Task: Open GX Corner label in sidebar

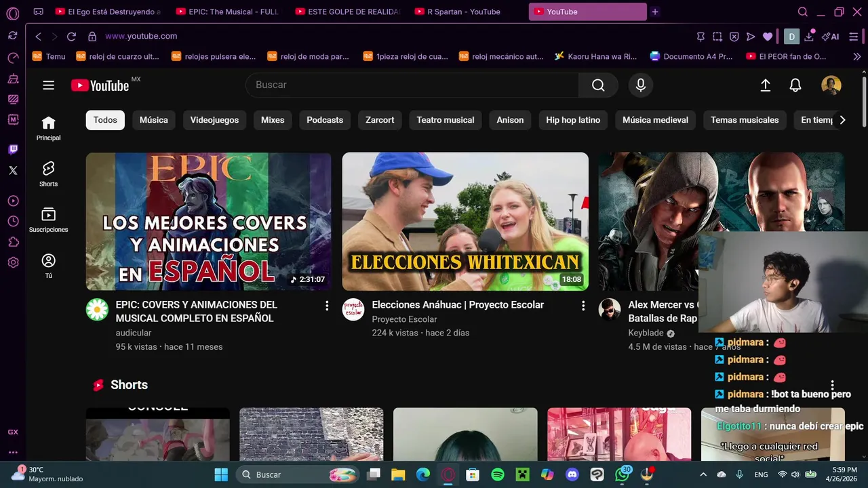Action: (x=13, y=432)
